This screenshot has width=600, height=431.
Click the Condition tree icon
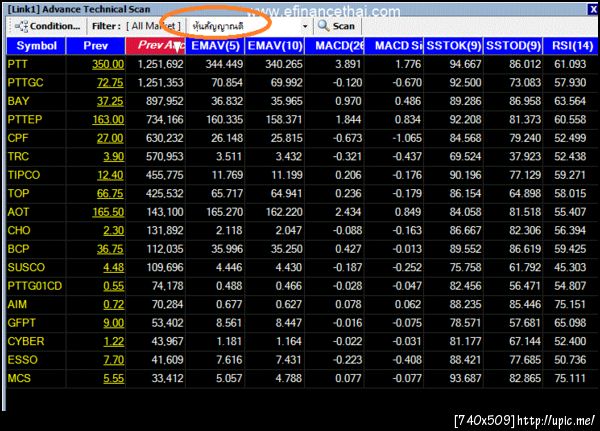click(21, 26)
